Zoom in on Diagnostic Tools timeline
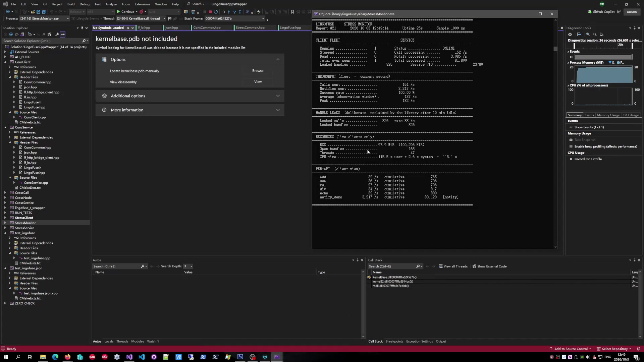This screenshot has width=644, height=362. point(588,35)
